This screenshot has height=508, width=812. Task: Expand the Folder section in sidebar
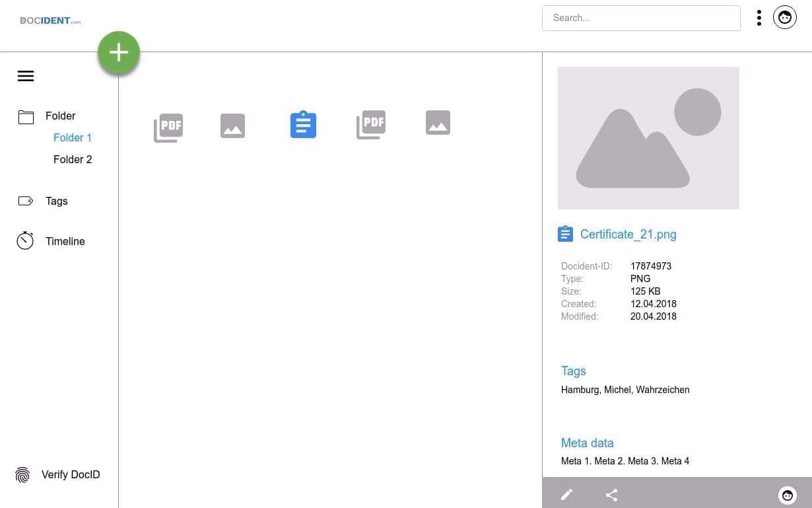[x=60, y=116]
